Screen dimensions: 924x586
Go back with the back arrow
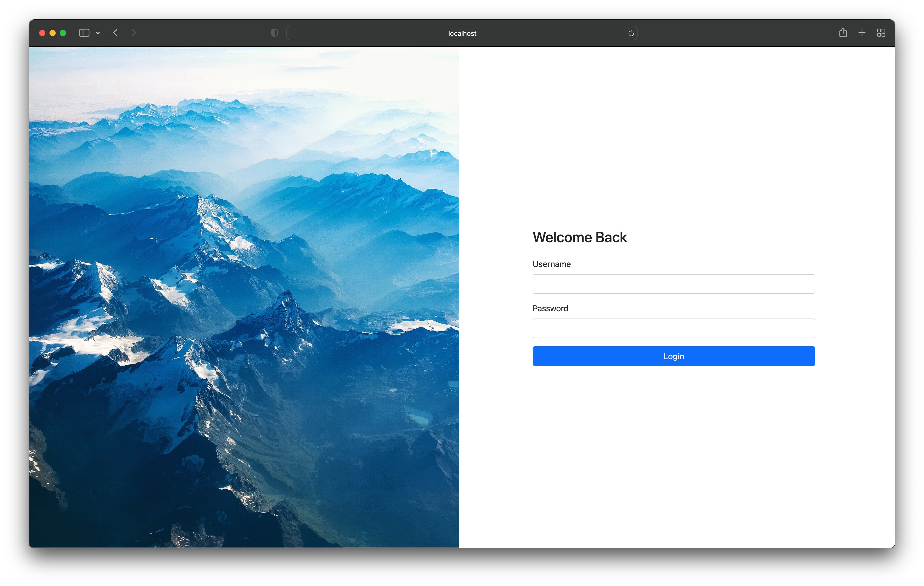tap(115, 33)
